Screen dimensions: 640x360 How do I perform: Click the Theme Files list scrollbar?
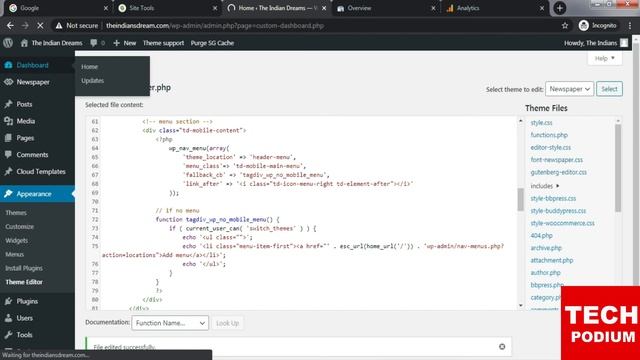(x=618, y=167)
